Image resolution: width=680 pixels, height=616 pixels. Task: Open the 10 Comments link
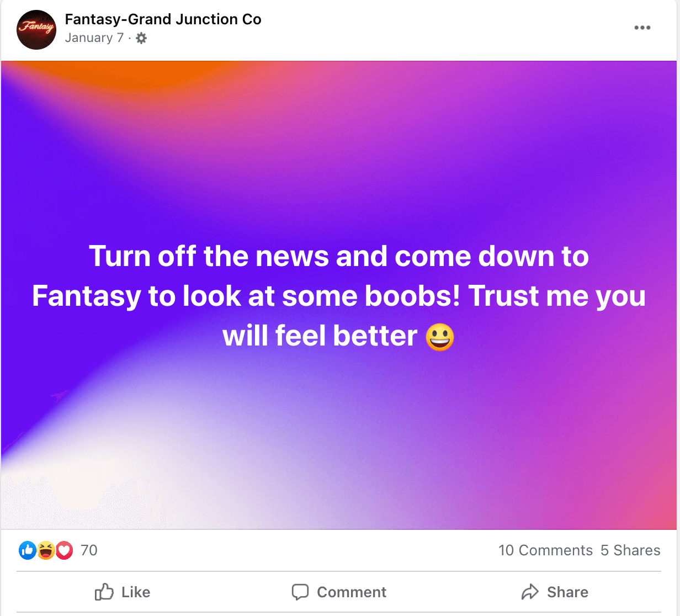tap(545, 550)
